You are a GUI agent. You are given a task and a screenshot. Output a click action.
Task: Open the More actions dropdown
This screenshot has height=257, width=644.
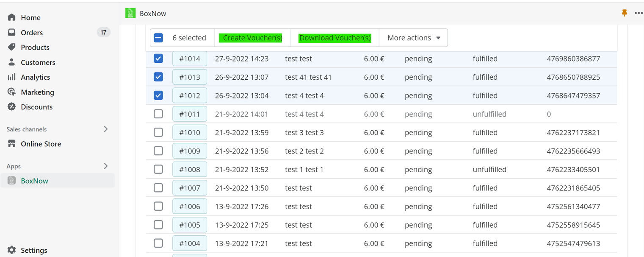(413, 38)
